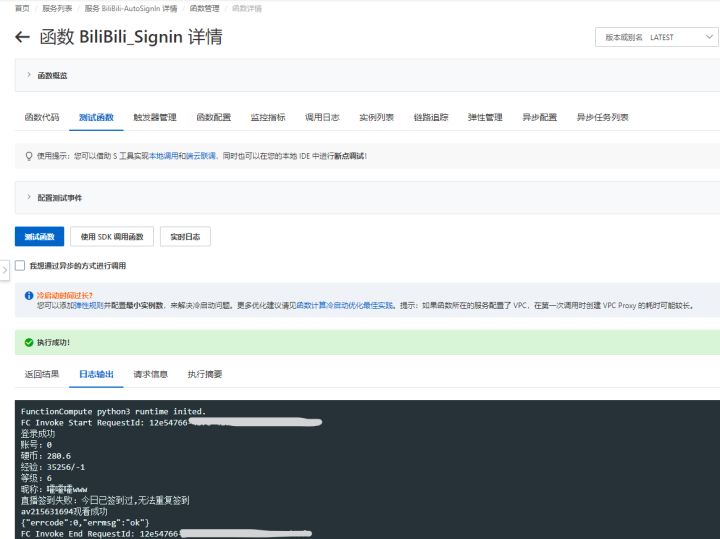
Task: Click the 登录成功 log line
Action: 38,433
